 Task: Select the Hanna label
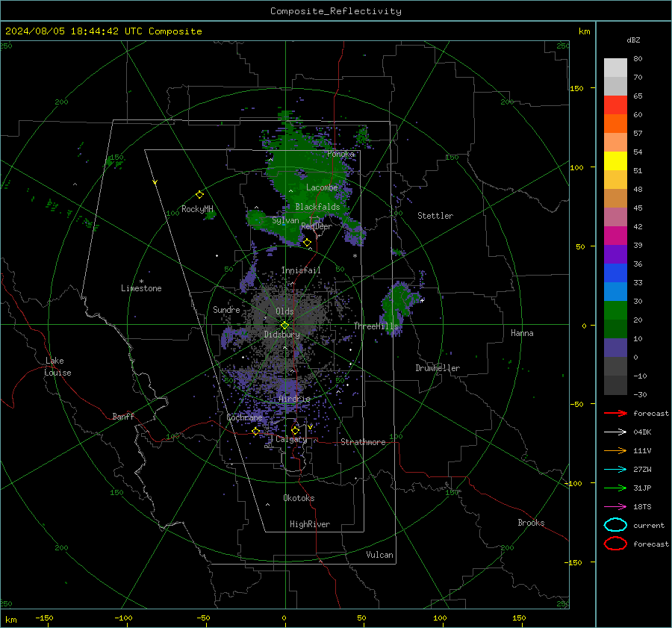tap(522, 333)
